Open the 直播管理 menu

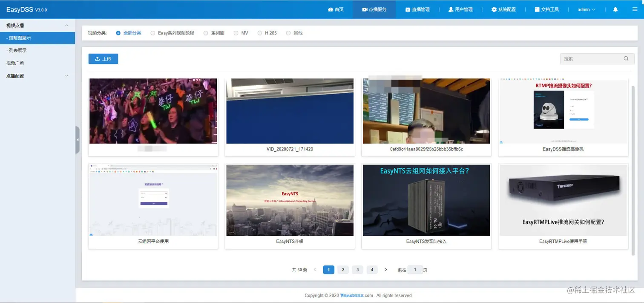pos(417,9)
